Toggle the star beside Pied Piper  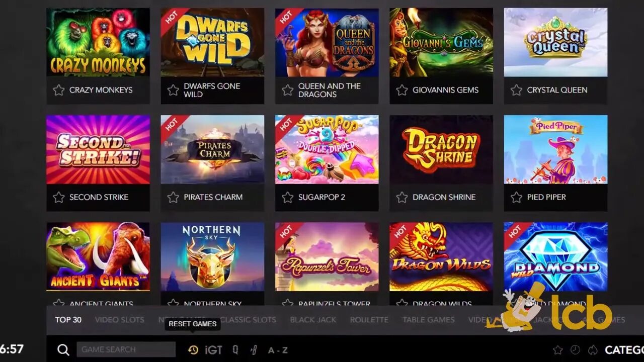tap(516, 197)
